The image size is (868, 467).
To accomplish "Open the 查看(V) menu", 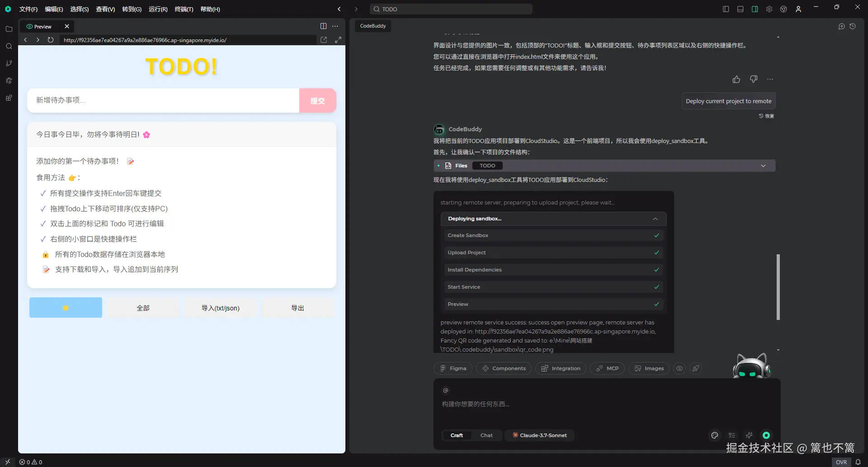I will point(105,9).
